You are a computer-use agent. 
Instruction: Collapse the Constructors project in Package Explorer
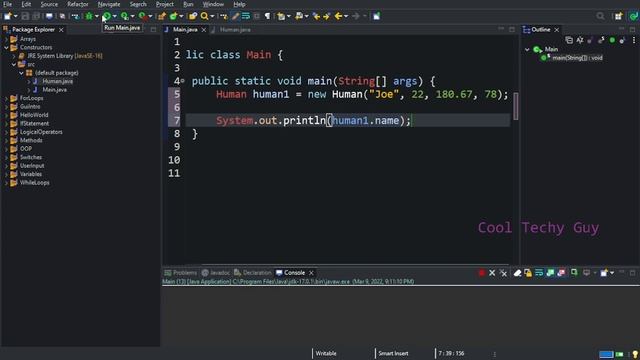(6, 47)
